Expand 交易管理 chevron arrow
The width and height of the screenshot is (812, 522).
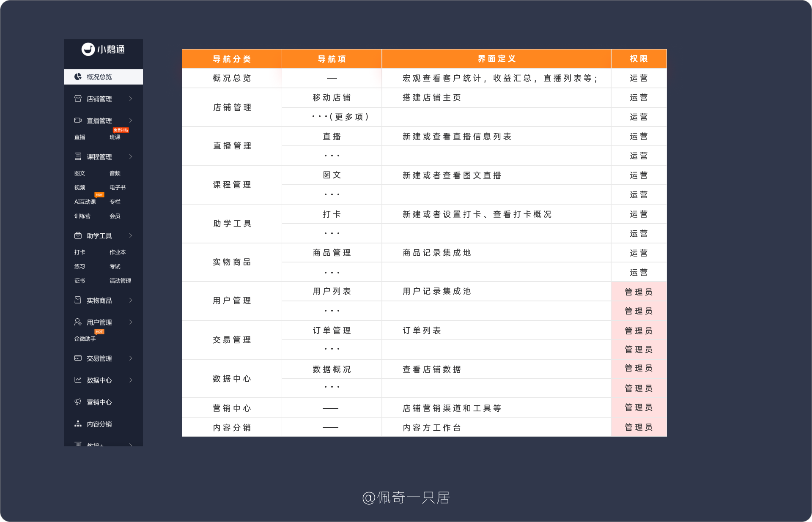[x=131, y=358]
